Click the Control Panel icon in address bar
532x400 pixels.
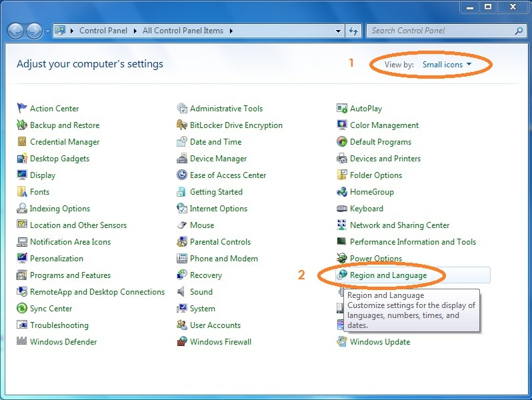coord(60,31)
